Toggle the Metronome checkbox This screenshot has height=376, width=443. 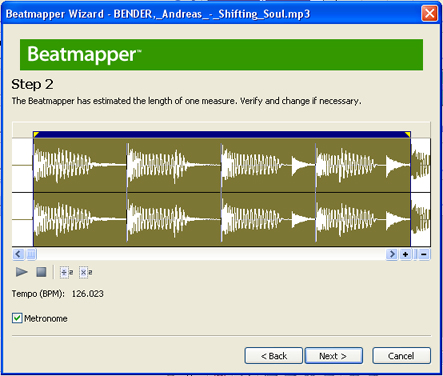17,318
